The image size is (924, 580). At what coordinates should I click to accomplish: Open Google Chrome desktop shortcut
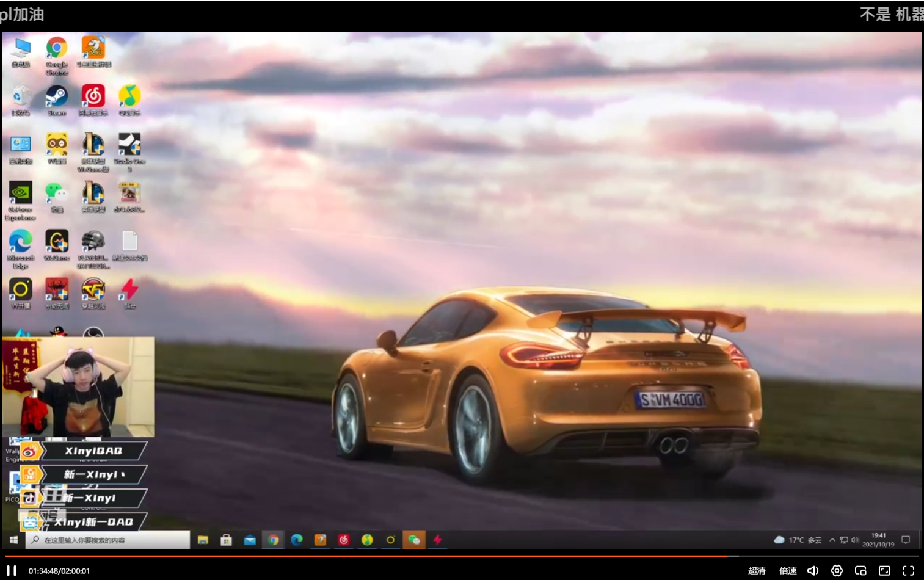coord(57,49)
